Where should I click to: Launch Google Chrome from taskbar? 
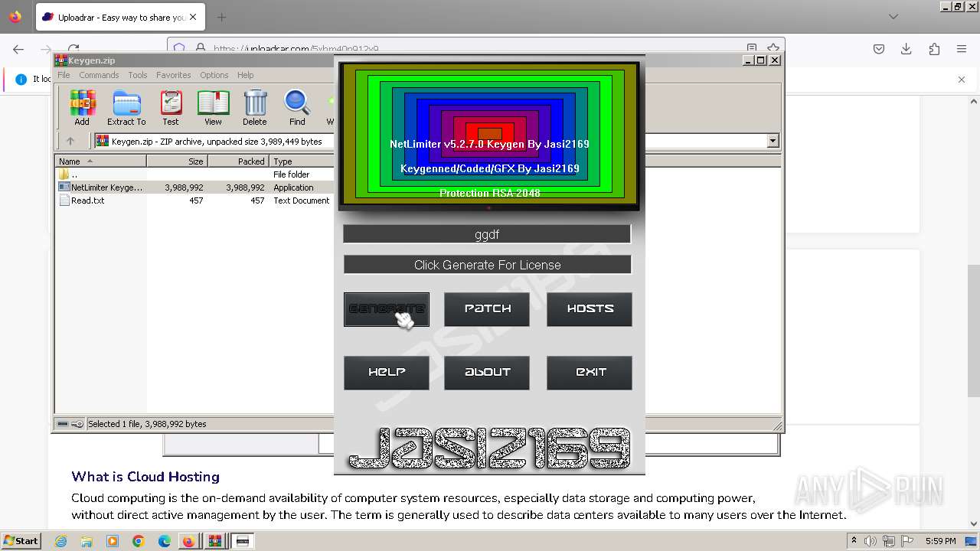[x=139, y=541]
